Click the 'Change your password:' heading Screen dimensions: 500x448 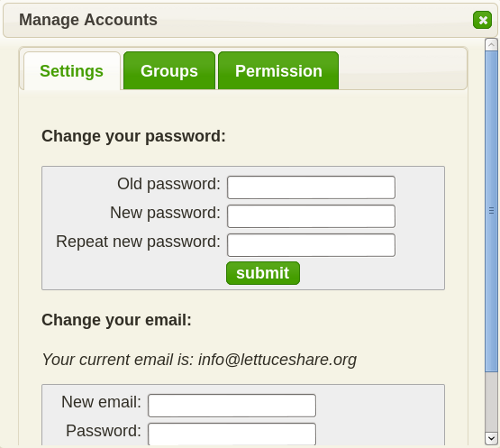pyautogui.click(x=134, y=136)
